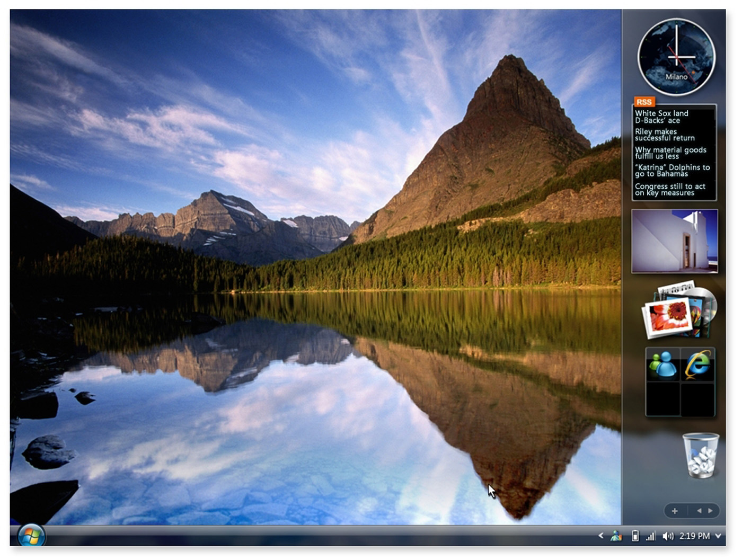Read "Why material goods fulfill us less"
Viewport: 742px width, 560px height.
coord(670,153)
